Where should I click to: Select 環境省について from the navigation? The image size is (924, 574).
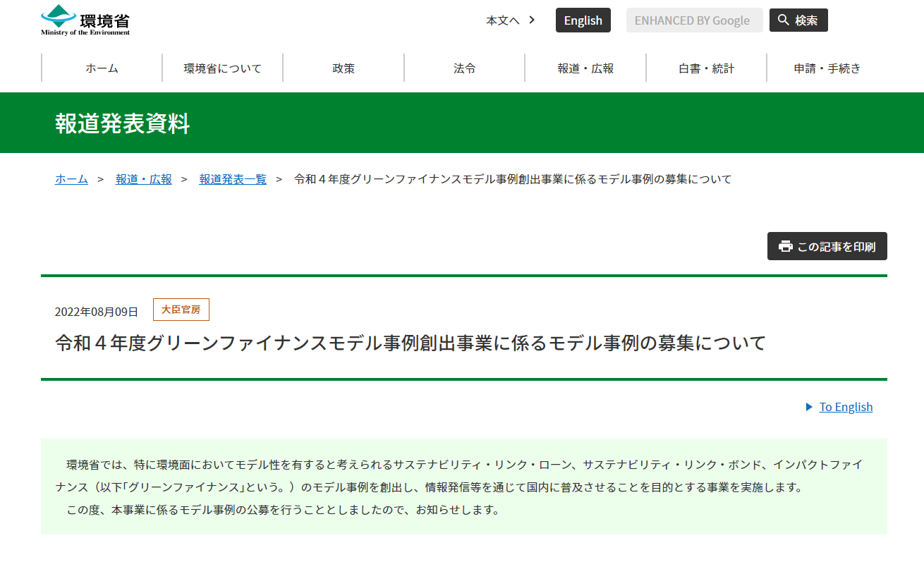coord(222,68)
